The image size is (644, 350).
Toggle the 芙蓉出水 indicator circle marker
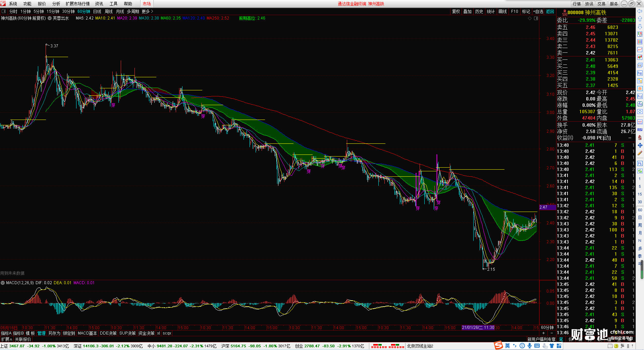pos(50,18)
